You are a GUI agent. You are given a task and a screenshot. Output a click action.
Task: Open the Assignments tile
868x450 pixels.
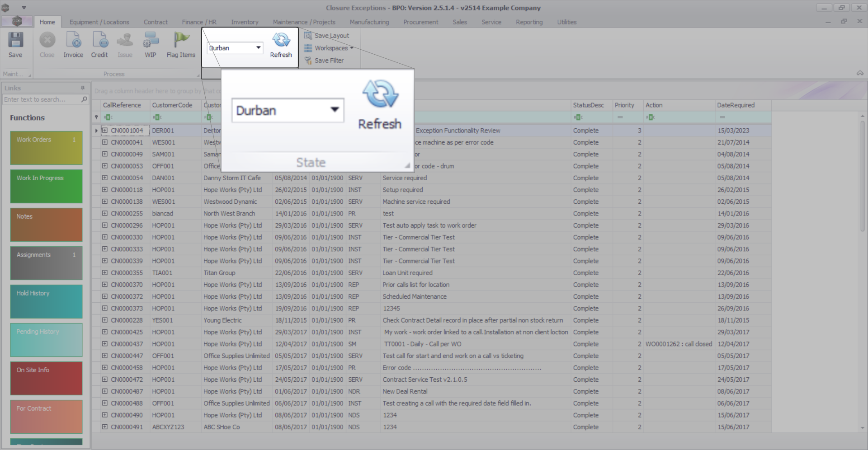(x=46, y=263)
